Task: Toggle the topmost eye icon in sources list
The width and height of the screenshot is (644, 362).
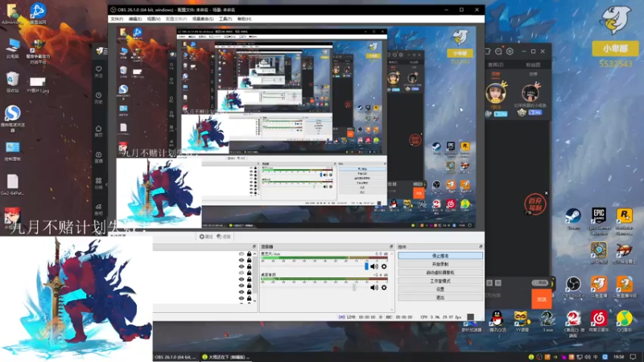Action: [242, 254]
